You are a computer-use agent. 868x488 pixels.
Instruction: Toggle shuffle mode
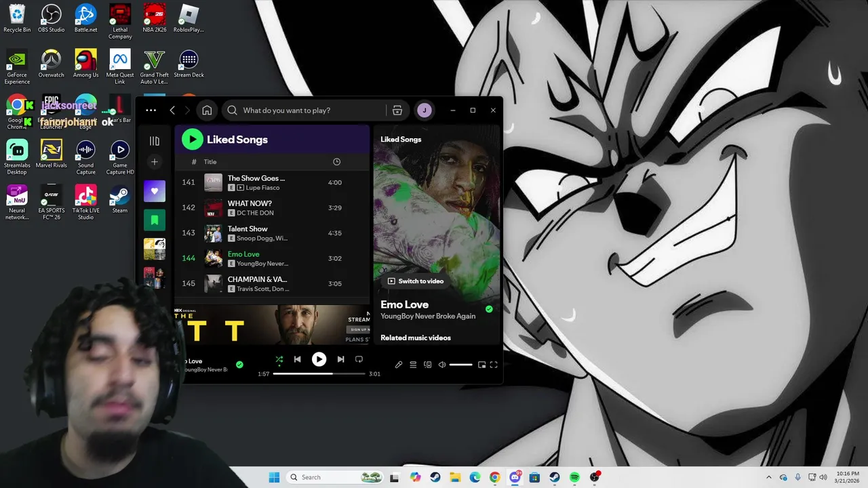click(279, 360)
